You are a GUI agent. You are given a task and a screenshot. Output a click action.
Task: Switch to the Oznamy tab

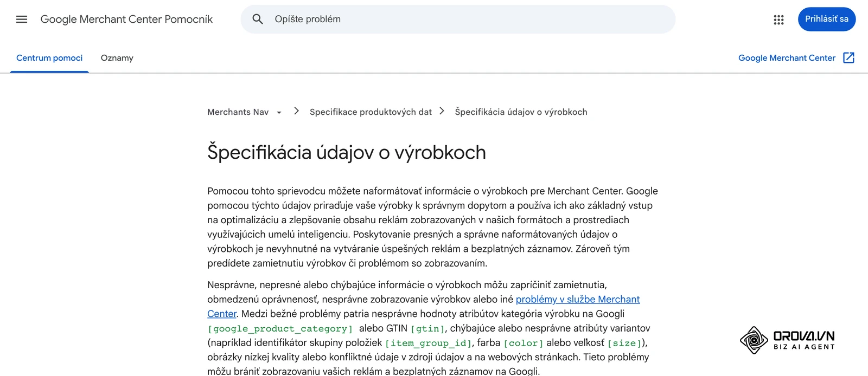pos(117,58)
